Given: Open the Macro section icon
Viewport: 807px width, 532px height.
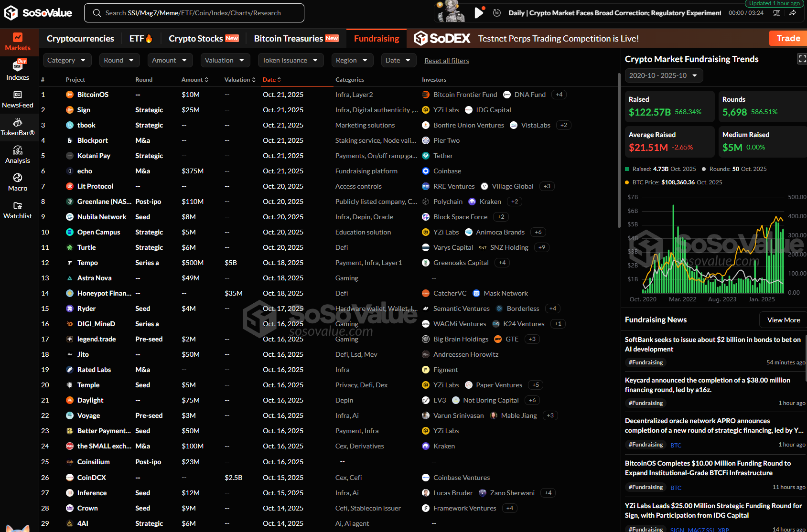Looking at the screenshot, I should (18, 182).
